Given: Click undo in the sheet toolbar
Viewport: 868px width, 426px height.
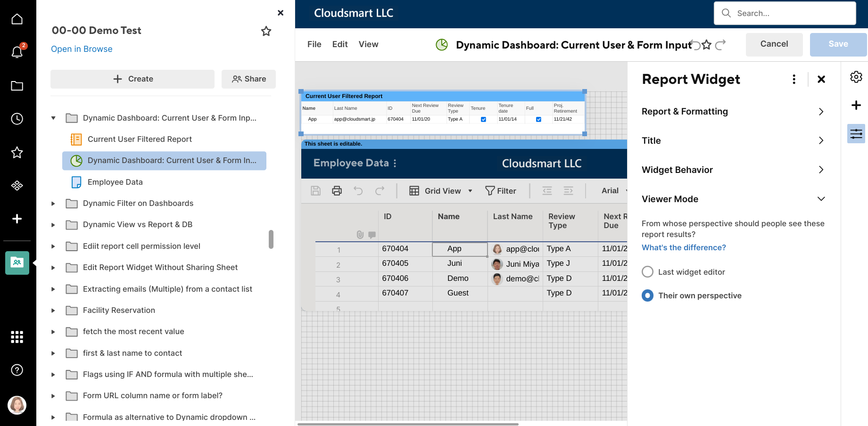Looking at the screenshot, I should [358, 191].
